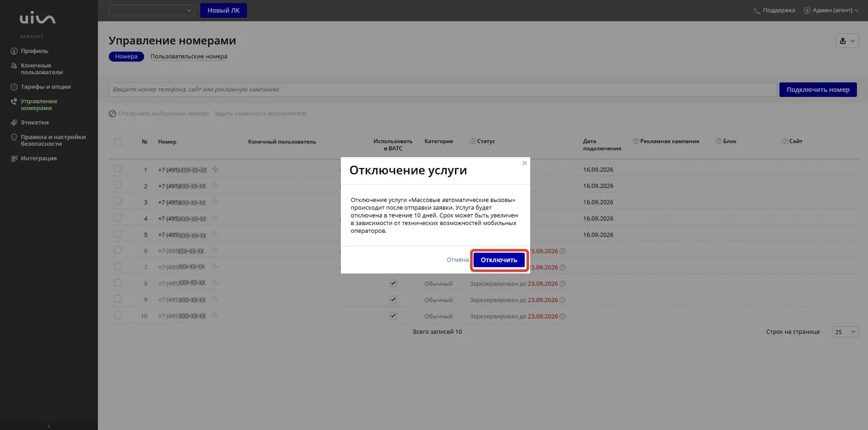
Task: Open the export icon dropdown
Action: click(x=847, y=41)
